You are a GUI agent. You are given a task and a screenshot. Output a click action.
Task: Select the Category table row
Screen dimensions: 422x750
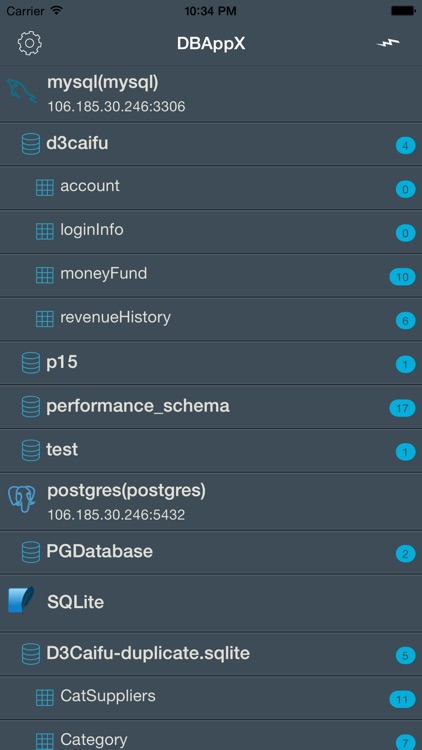[211, 737]
